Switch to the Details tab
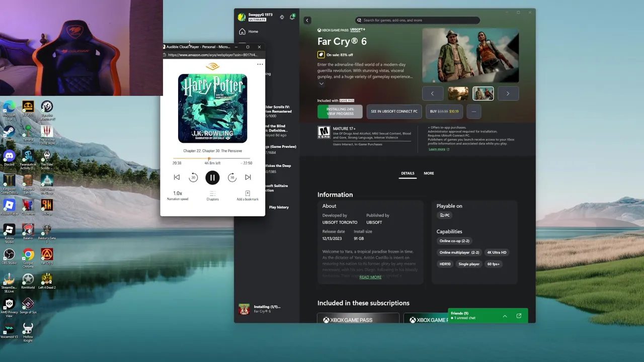Image resolution: width=644 pixels, height=362 pixels. (x=408, y=173)
